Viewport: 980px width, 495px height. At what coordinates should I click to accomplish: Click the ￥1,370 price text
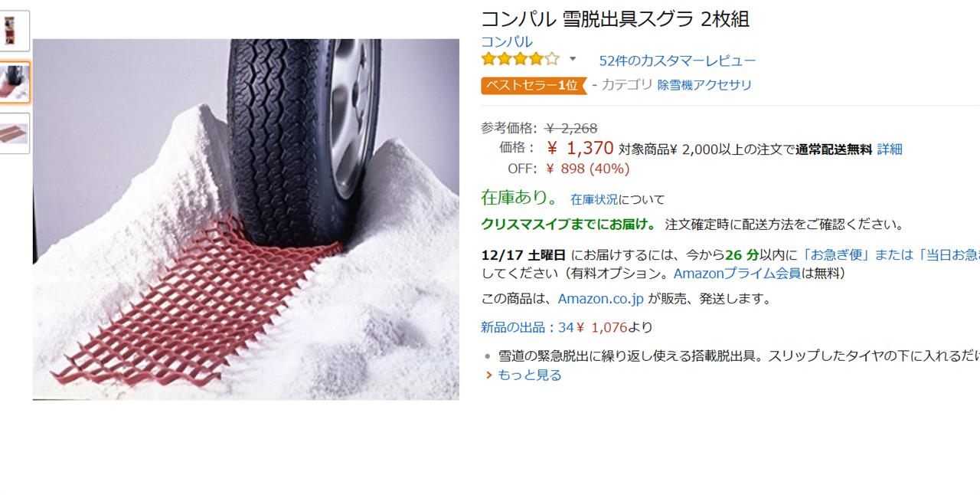pyautogui.click(x=580, y=148)
